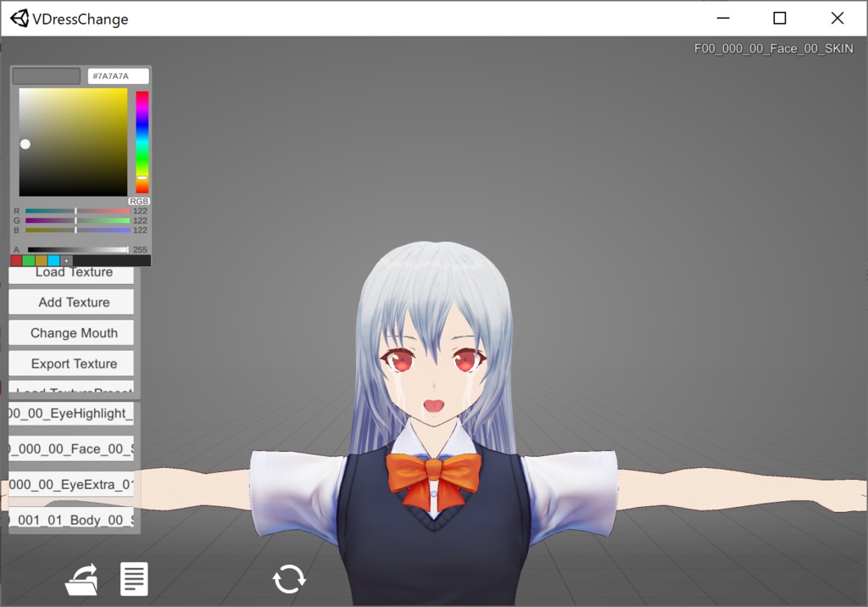The height and width of the screenshot is (607, 868).
Task: Export the current texture
Action: (x=70, y=363)
